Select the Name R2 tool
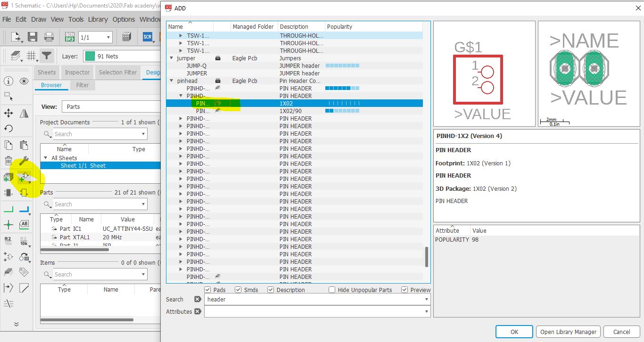The image size is (644, 342). click(8, 241)
